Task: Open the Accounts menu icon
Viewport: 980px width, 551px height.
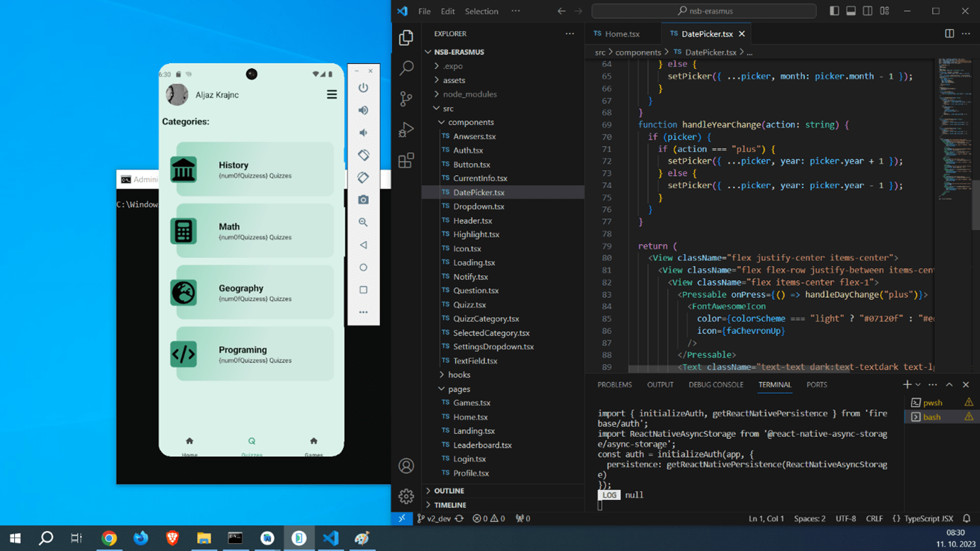Action: (x=406, y=466)
